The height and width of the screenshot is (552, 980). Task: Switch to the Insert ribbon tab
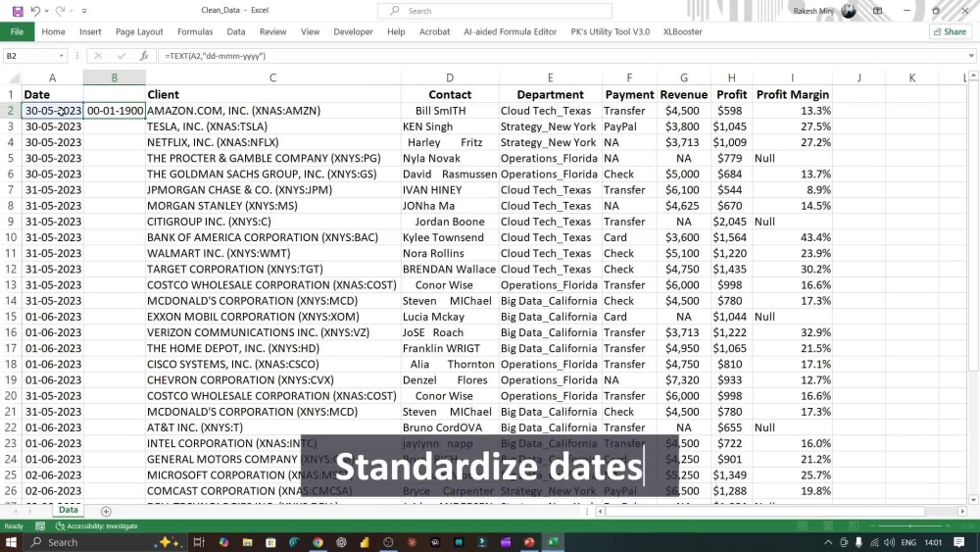(90, 31)
